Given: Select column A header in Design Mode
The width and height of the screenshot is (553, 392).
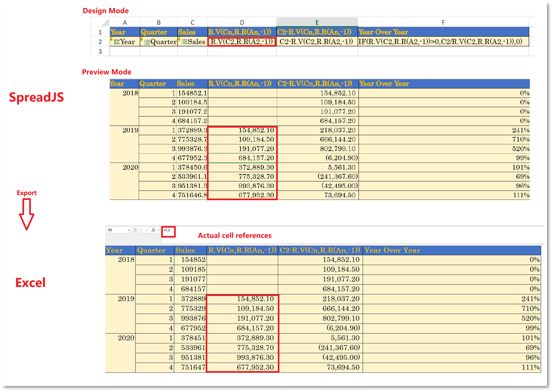Looking at the screenshot, I should pos(125,23).
